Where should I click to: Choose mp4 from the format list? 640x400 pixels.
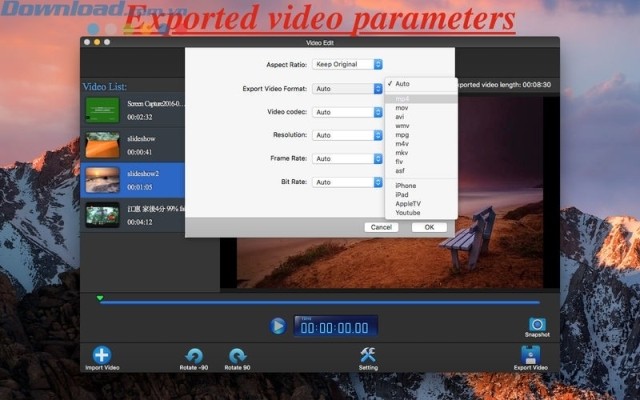[421, 99]
